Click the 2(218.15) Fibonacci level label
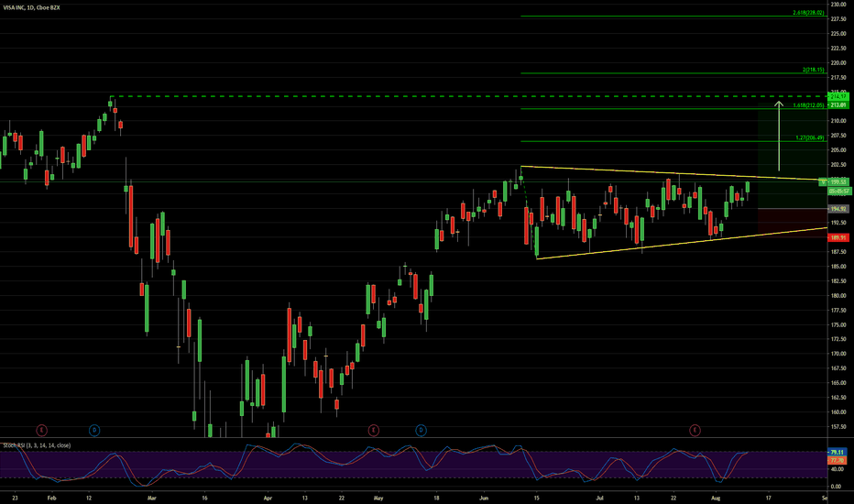This screenshot has width=854, height=504. pyautogui.click(x=813, y=70)
